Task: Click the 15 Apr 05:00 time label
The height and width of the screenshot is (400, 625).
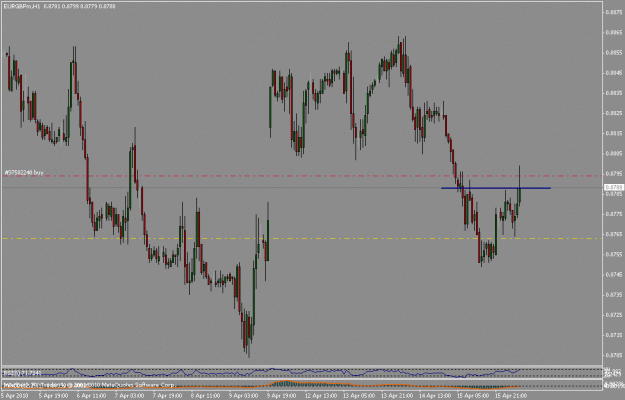Action: [472, 396]
